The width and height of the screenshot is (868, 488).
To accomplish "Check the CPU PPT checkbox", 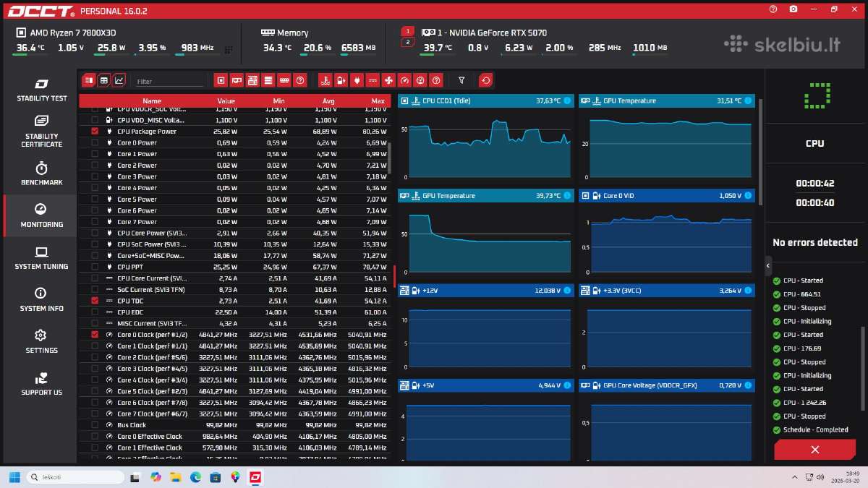I will click(95, 267).
